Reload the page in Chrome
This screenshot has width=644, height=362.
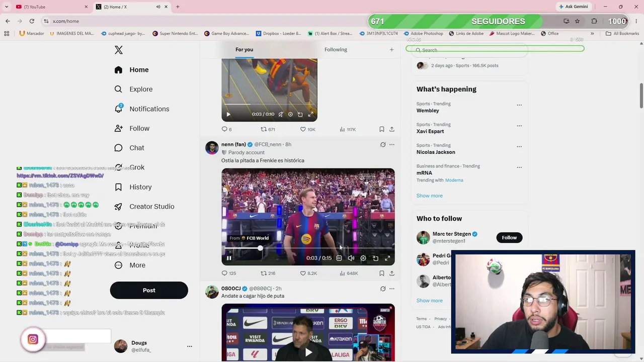(x=32, y=21)
